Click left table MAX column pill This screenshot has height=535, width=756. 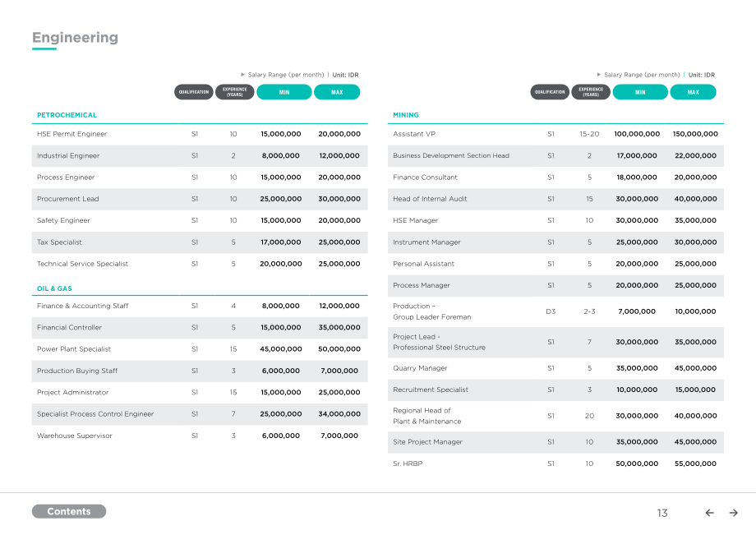coord(337,92)
